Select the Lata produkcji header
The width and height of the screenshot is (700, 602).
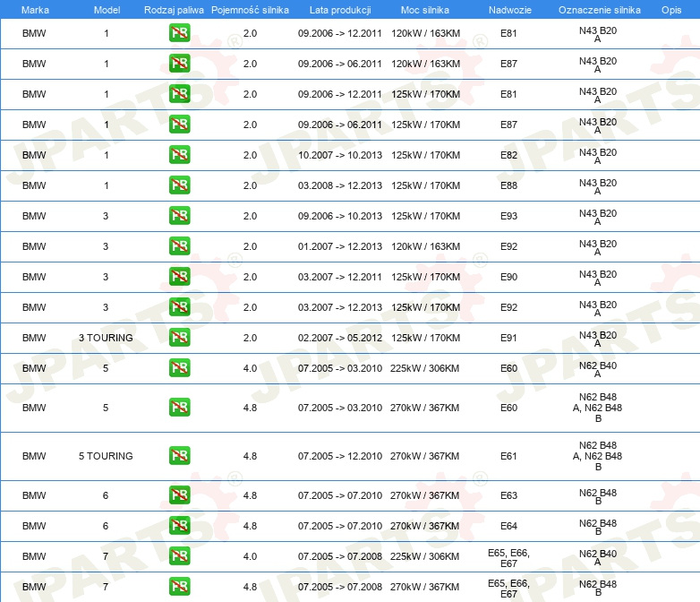(x=340, y=10)
